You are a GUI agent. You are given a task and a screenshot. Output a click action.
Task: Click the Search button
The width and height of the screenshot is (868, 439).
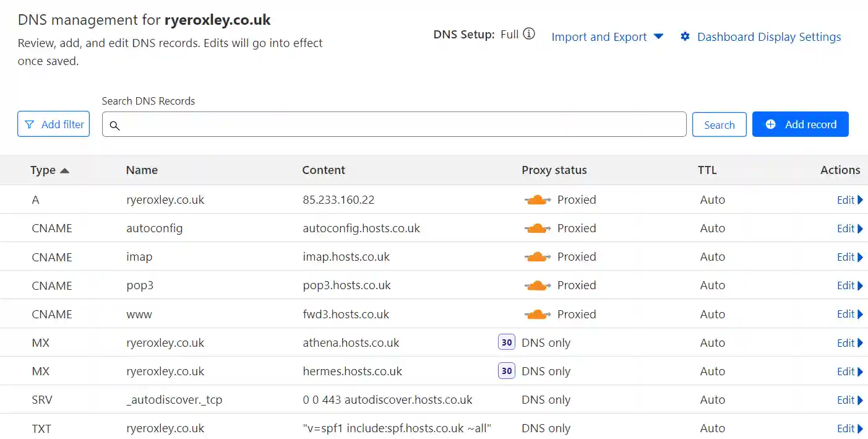click(719, 124)
